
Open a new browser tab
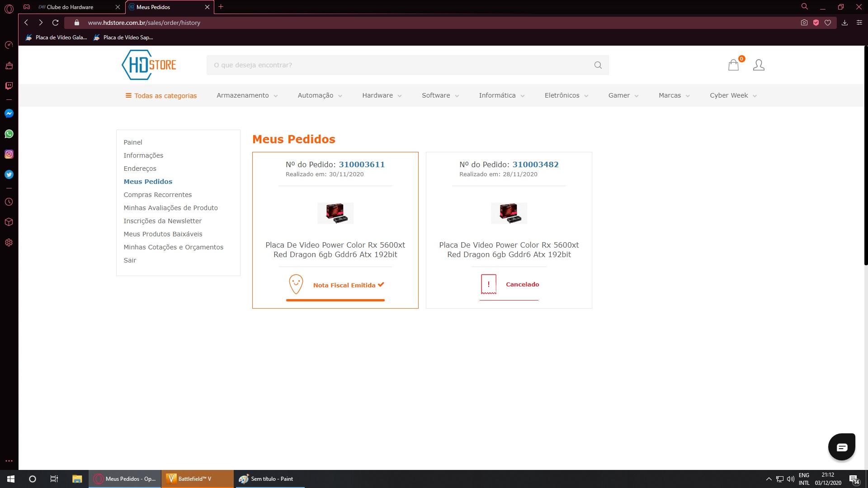coord(221,7)
